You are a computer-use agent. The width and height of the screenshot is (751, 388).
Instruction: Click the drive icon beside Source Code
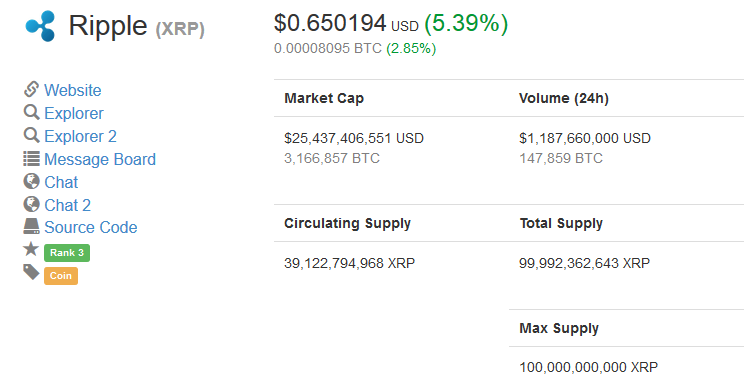(x=31, y=226)
